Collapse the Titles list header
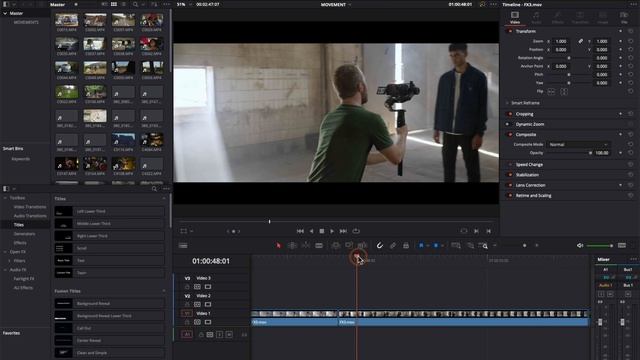The height and width of the screenshot is (360, 640). [x=164, y=199]
